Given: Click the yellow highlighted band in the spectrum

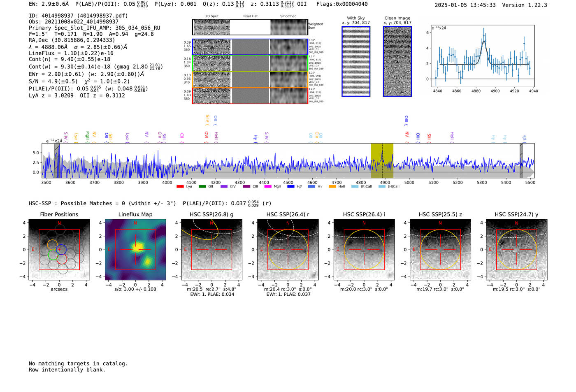Looking at the screenshot, I should coord(382,161).
